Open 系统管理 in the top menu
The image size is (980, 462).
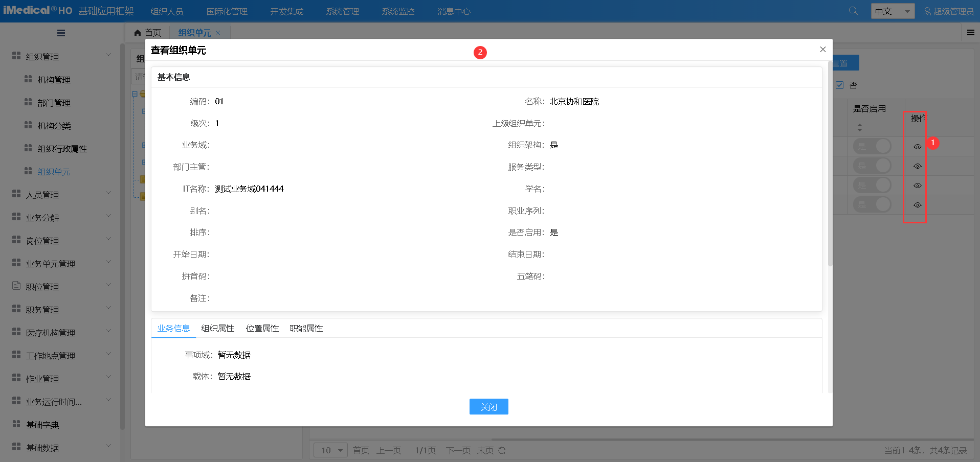point(342,11)
